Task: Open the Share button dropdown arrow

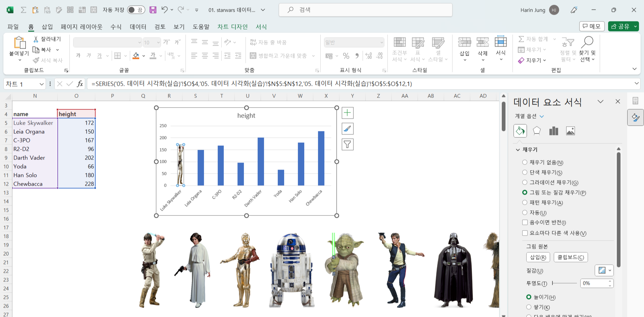Action: [x=635, y=26]
